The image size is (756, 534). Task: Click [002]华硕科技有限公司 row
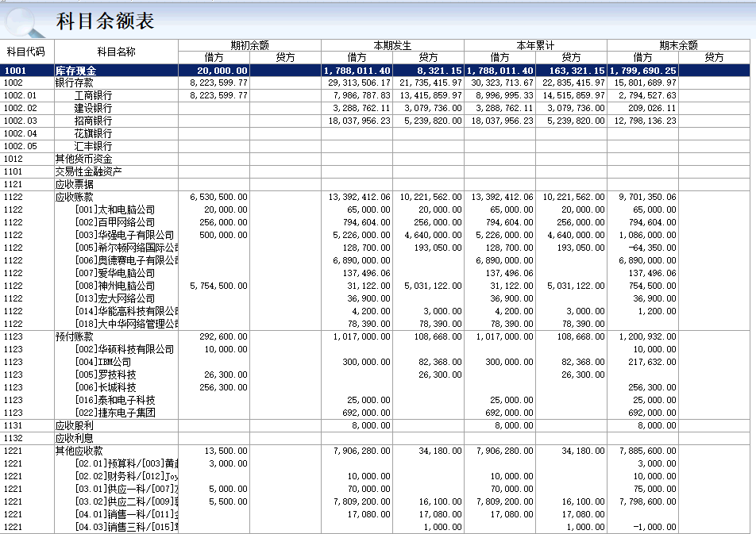pyautogui.click(x=375, y=349)
